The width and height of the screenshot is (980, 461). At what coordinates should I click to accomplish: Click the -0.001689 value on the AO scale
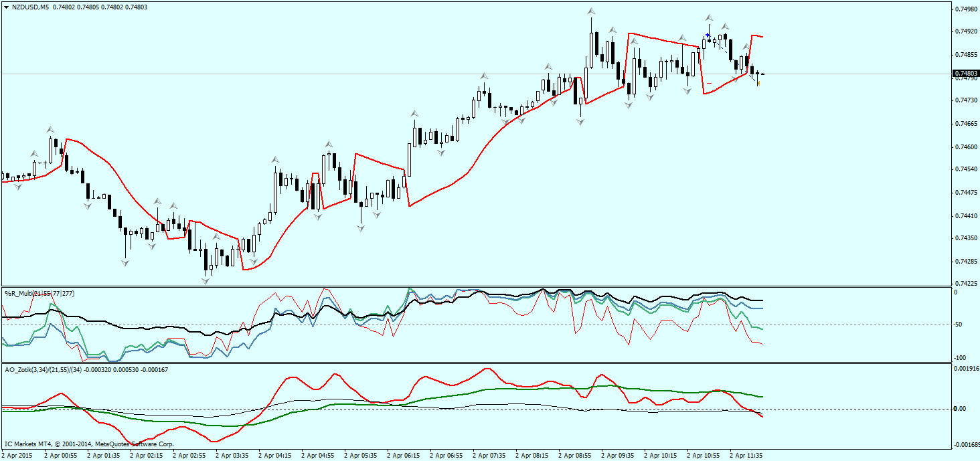tap(967, 444)
